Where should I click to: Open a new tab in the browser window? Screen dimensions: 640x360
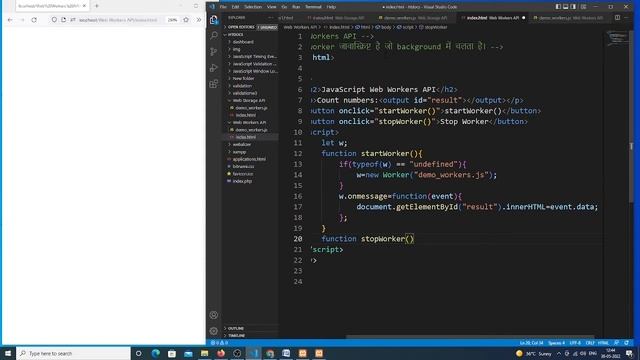(x=97, y=6)
